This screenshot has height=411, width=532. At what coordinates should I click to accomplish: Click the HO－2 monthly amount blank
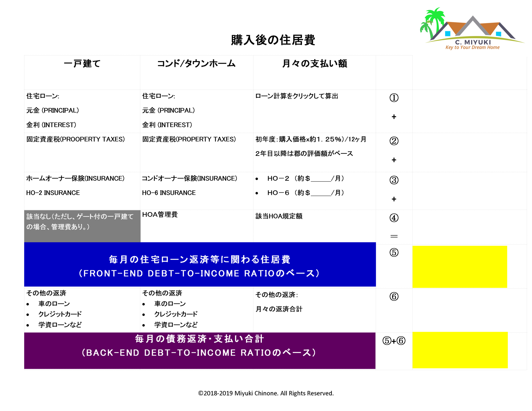[x=321, y=179]
